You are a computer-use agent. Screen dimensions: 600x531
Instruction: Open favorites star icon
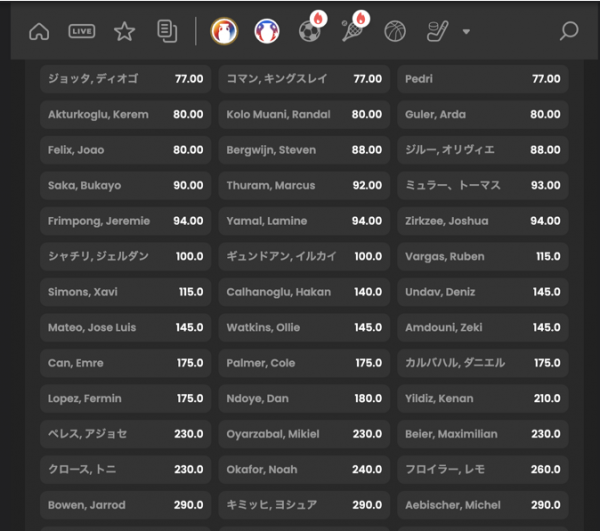(x=124, y=31)
